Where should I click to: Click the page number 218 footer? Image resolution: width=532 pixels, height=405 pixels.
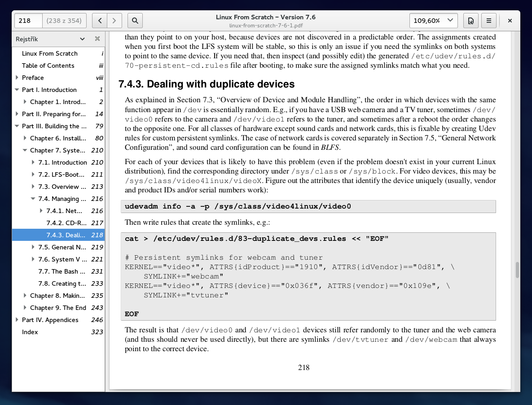303,367
